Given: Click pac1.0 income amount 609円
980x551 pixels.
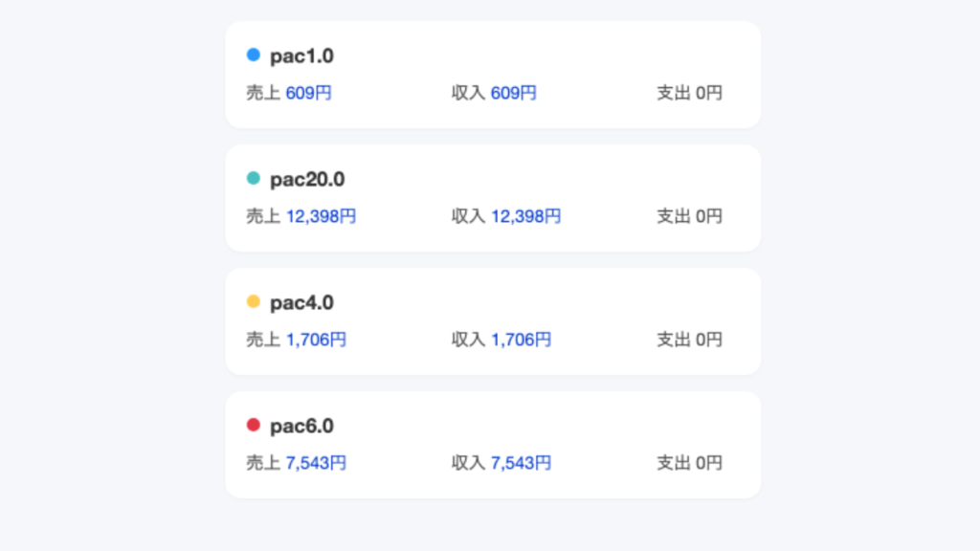Looking at the screenshot, I should pos(514,93).
